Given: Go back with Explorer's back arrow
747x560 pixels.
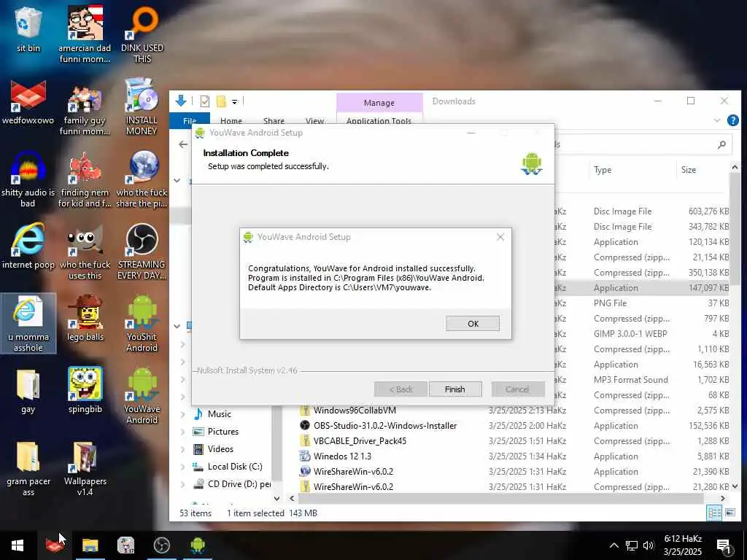Looking at the screenshot, I should tap(183, 144).
